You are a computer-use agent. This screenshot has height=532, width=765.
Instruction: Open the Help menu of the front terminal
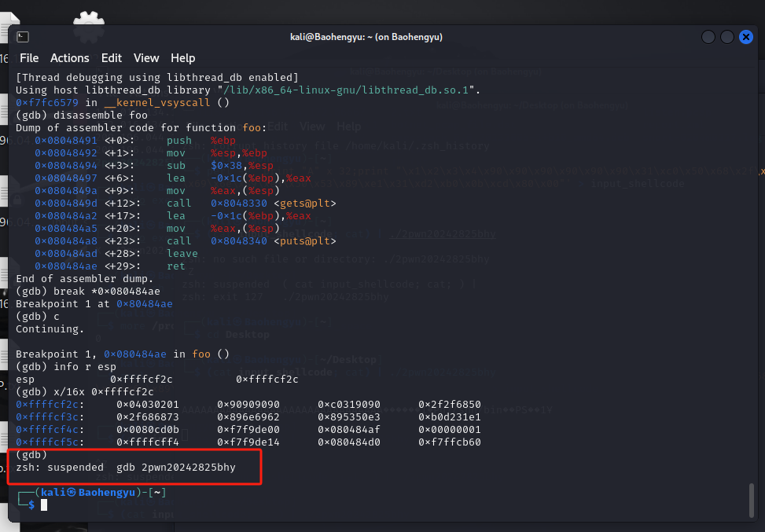183,58
